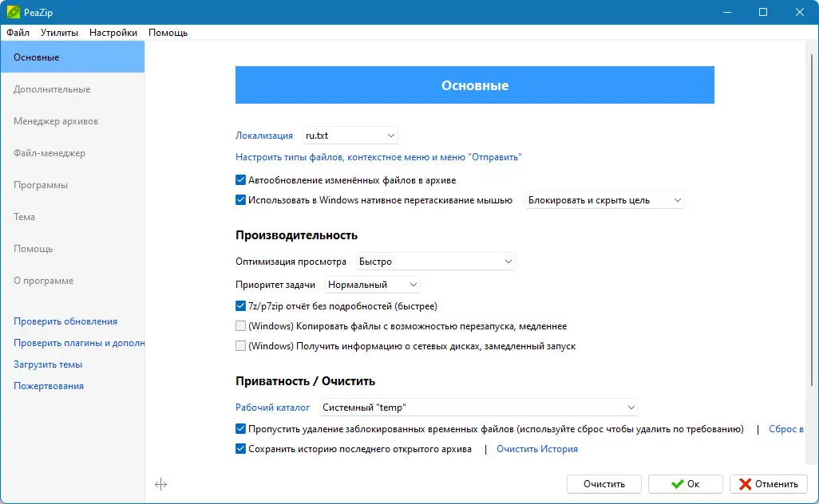Click the blue Основные header banner
819x504 pixels.
click(475, 85)
